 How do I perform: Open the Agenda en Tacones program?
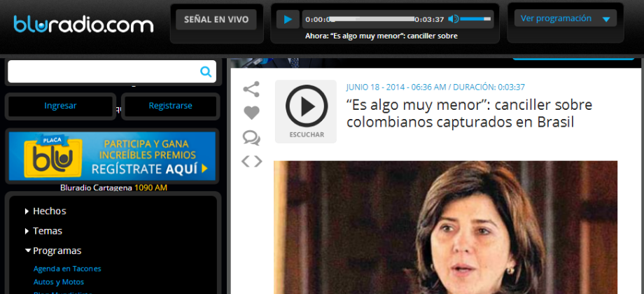tap(67, 269)
